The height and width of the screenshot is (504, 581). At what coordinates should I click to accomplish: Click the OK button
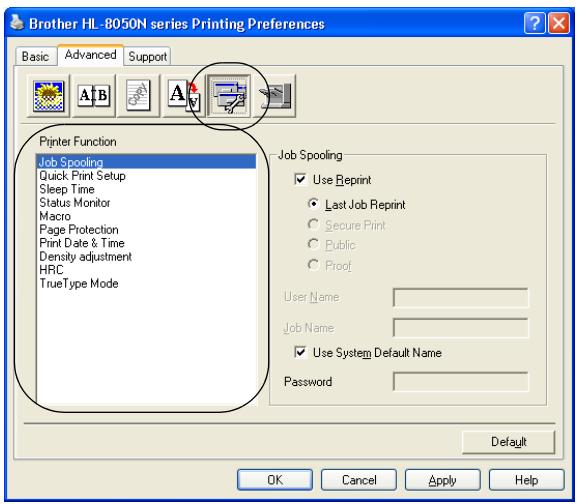tap(275, 480)
